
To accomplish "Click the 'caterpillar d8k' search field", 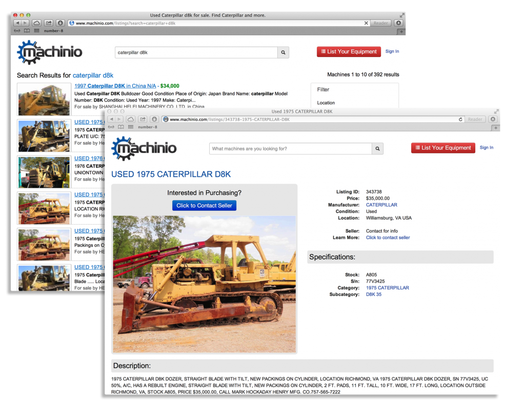I will click(x=196, y=53).
